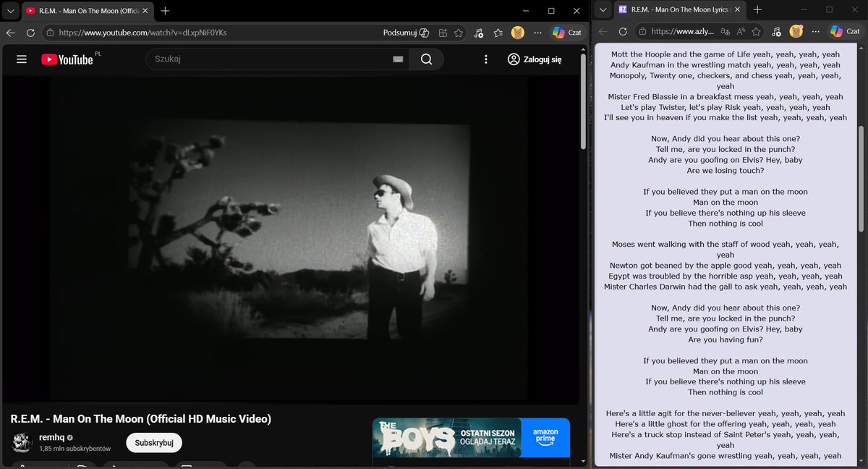Image resolution: width=868 pixels, height=469 pixels.
Task: Click the YouTube search magnifier button
Action: 426,59
